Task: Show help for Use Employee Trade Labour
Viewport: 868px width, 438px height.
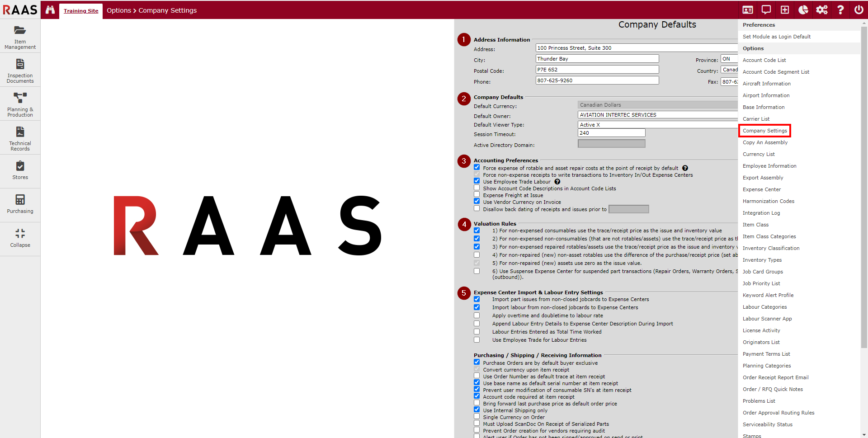Action: 557,182
